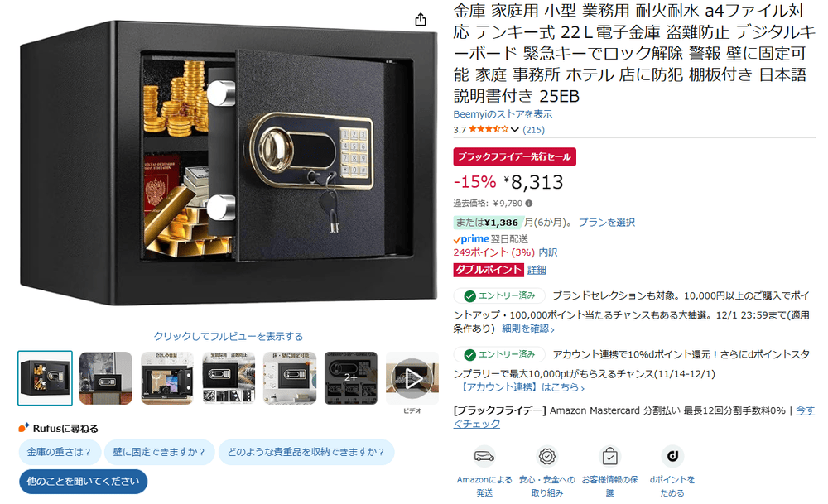828x504 pixels.
Task: Click second エントリー済み checkmark badge
Action: (x=499, y=354)
